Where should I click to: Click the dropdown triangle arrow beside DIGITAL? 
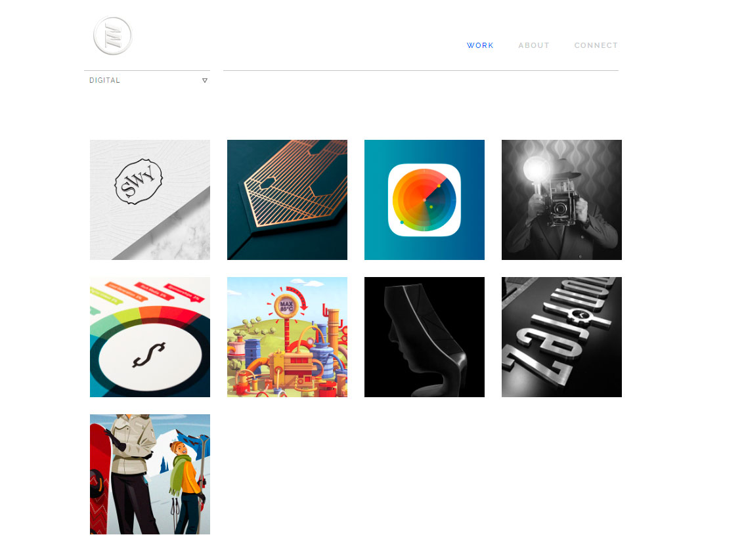click(x=205, y=81)
